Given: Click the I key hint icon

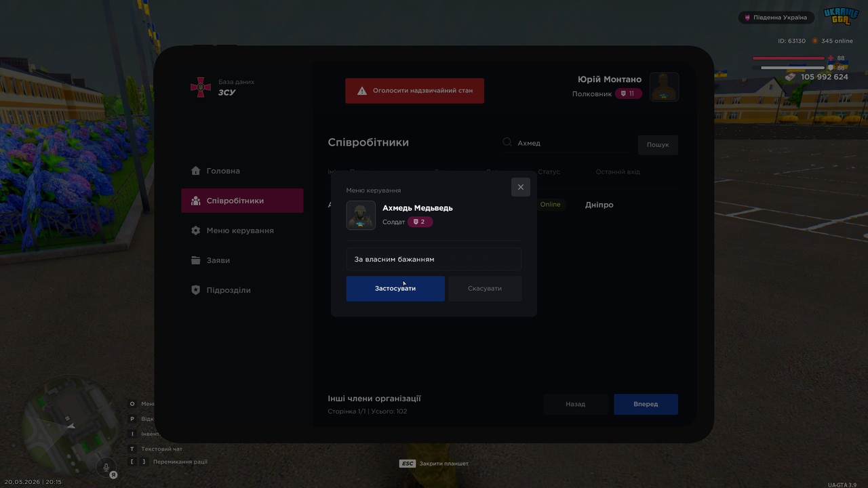Looking at the screenshot, I should 132,434.
